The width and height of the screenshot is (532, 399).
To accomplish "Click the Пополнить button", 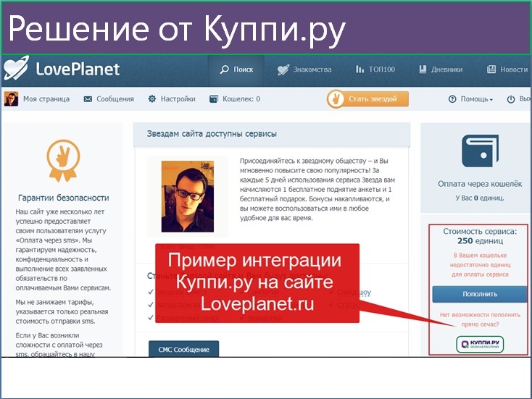I will [480, 294].
